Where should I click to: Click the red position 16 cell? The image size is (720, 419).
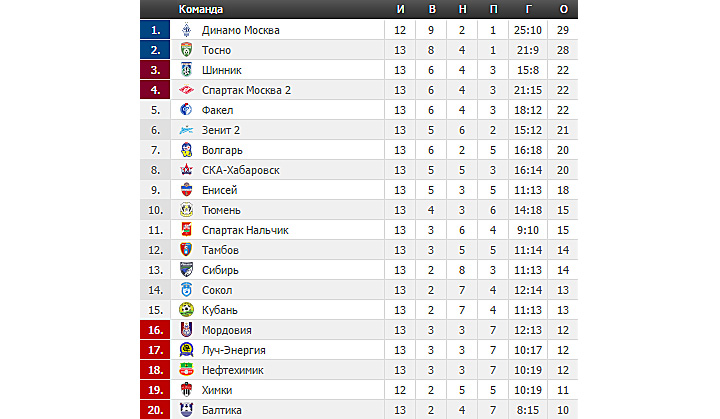[x=155, y=330]
